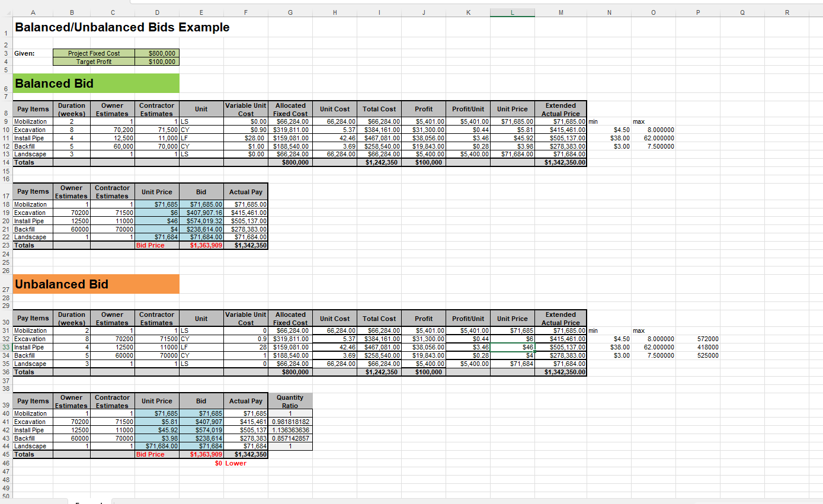823x504 pixels.
Task: Select the Target Profit $100,000 value
Action: coord(157,62)
